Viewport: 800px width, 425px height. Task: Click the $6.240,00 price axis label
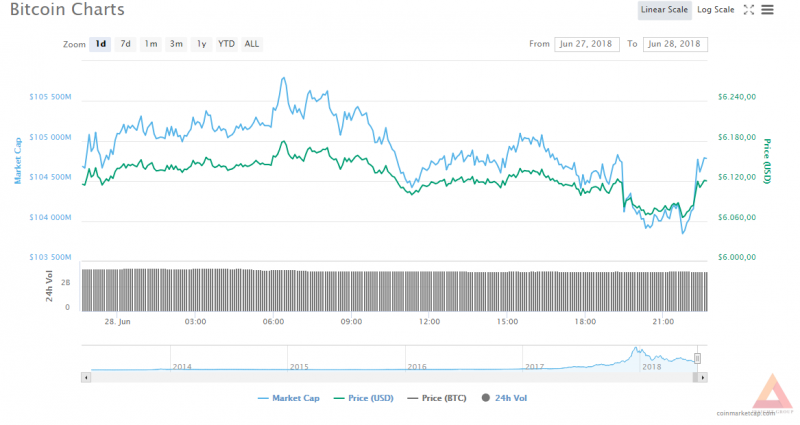coord(737,97)
